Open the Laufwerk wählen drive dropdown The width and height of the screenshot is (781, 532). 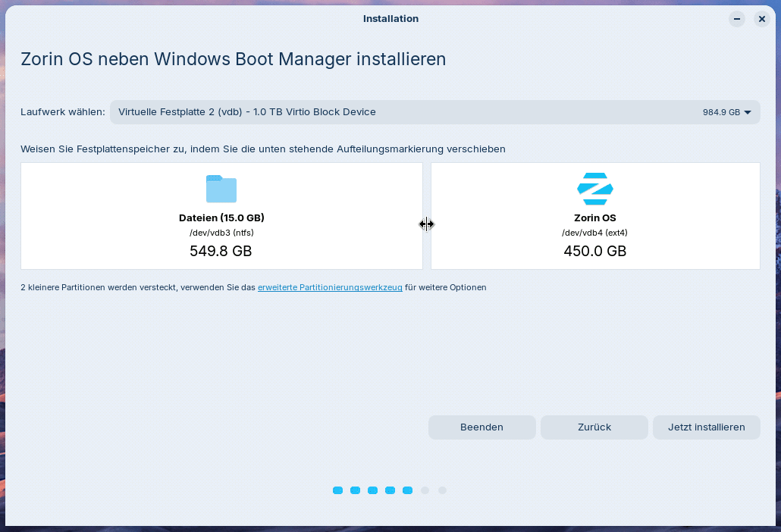click(x=434, y=112)
